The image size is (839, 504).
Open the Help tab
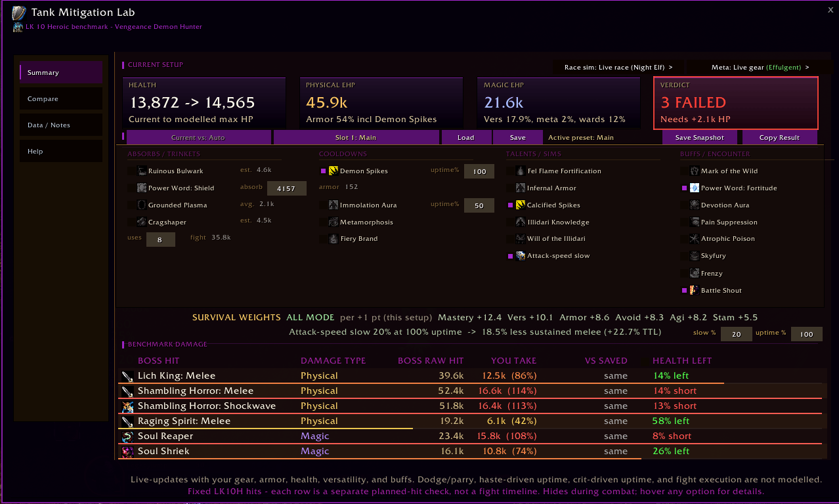[x=60, y=151]
